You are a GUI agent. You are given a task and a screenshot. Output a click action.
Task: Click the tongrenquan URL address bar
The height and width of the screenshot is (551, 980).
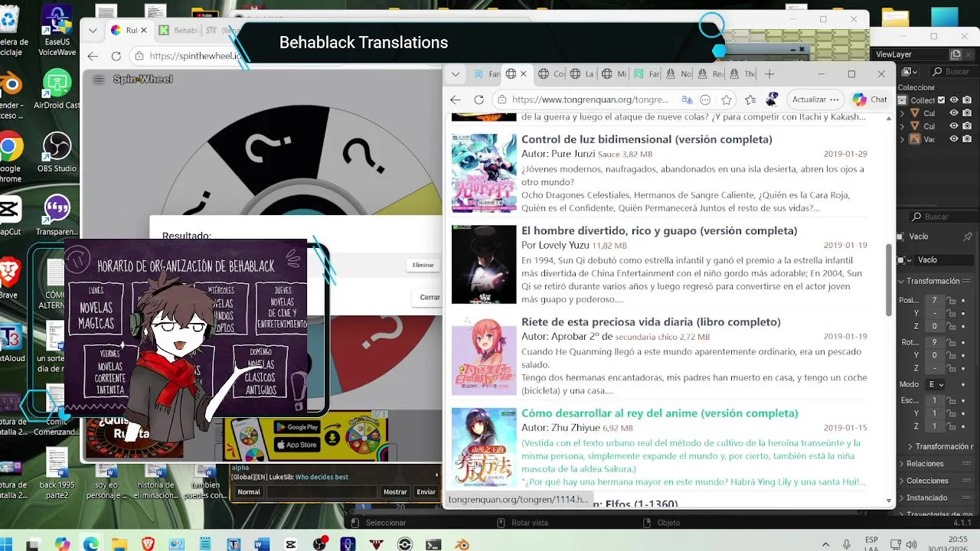590,99
